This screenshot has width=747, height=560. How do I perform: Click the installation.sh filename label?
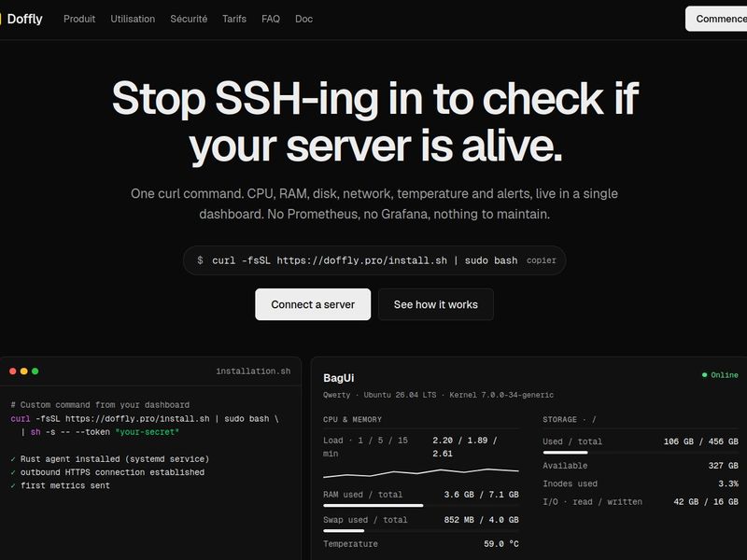253,371
